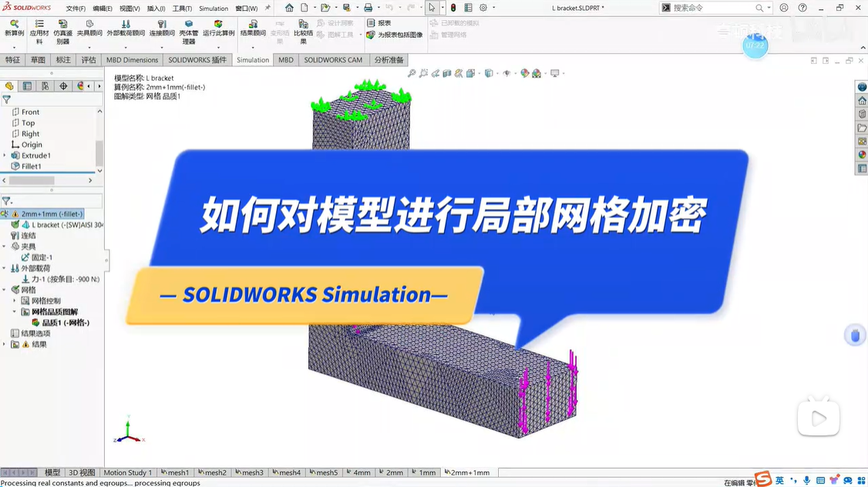Screen dimensions: 868x487
Task: Activate the Zoom to Fit view icon
Action: click(412, 73)
